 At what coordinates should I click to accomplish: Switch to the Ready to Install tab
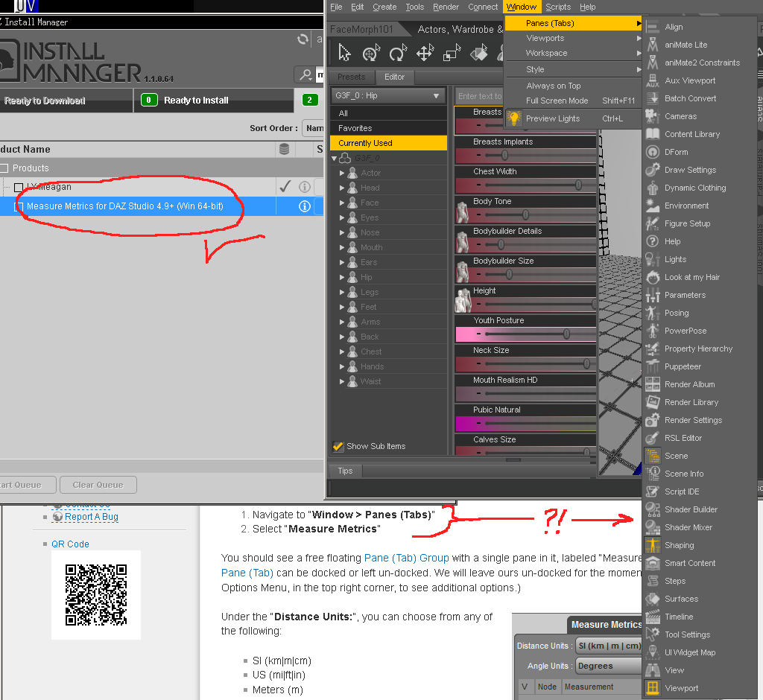click(x=214, y=101)
